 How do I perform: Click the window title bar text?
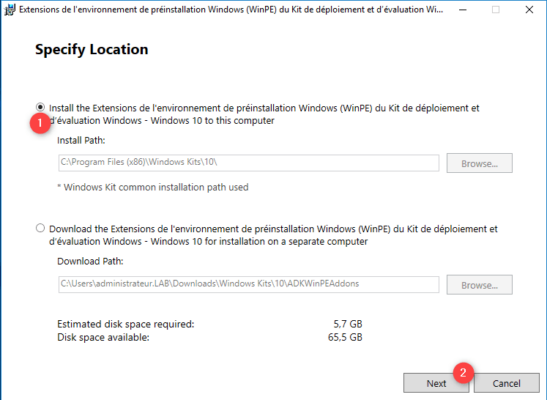[x=231, y=10]
